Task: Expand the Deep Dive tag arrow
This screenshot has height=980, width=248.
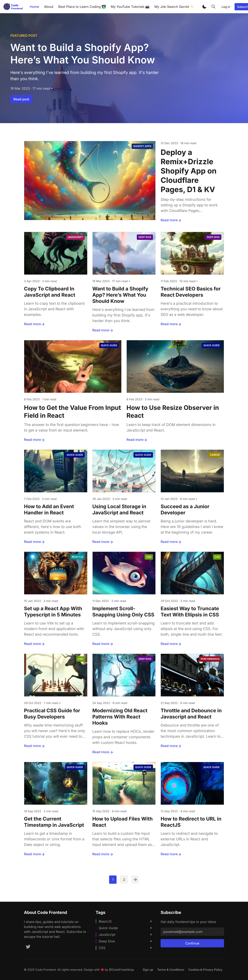Action: [x=151, y=941]
